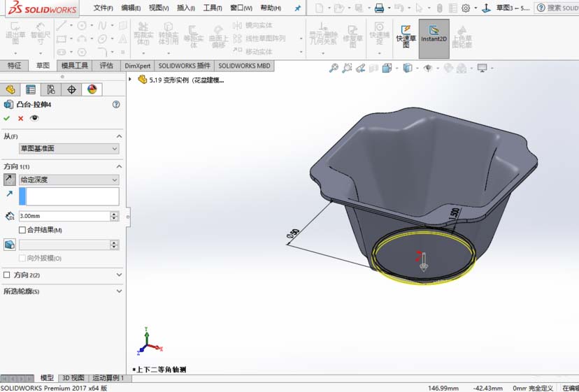This screenshot has height=392, width=579.
Task: Click the Zoom to Fit magnifier icon
Action: pyautogui.click(x=334, y=68)
